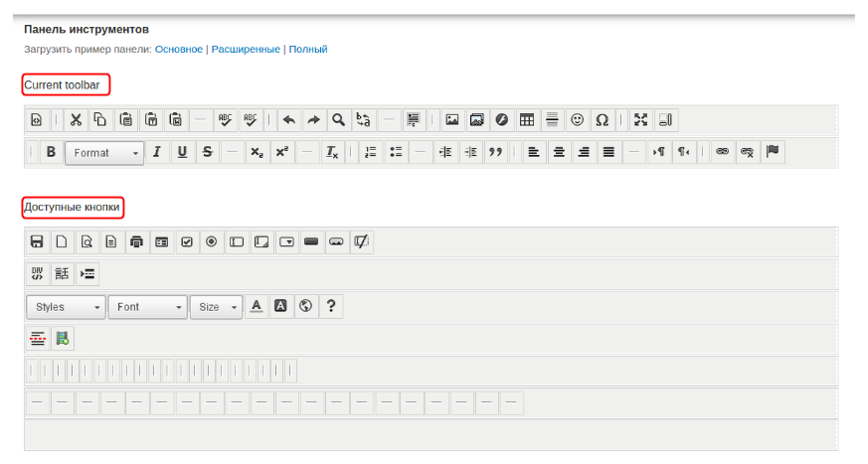Click the Text Color button
The width and height of the screenshot is (868, 464).
tap(256, 306)
